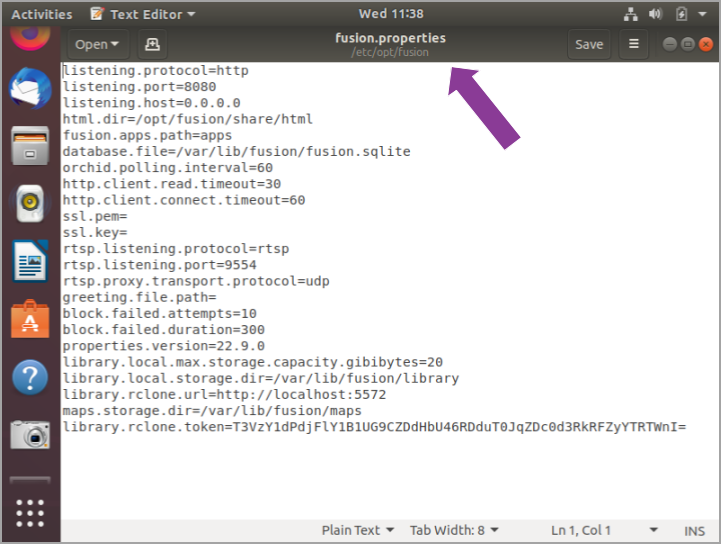Viewport: 721px width, 544px height.
Task: Save the fusion.properties file
Action: tap(589, 44)
